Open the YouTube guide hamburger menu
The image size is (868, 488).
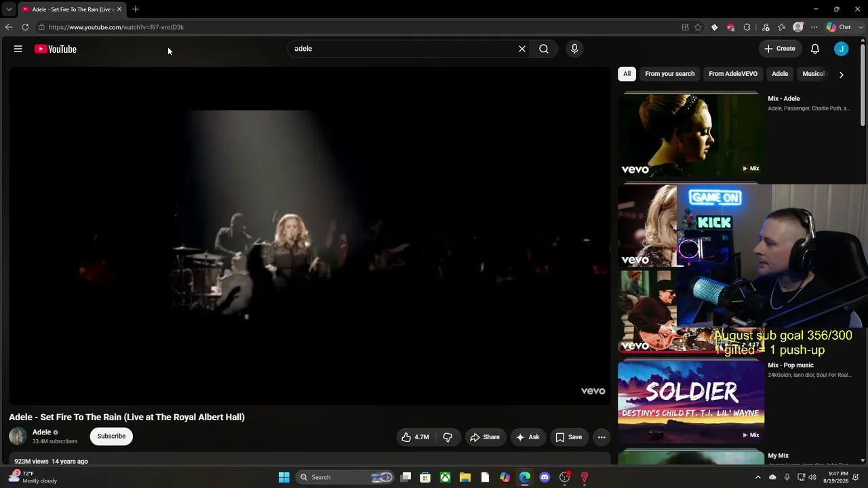18,49
